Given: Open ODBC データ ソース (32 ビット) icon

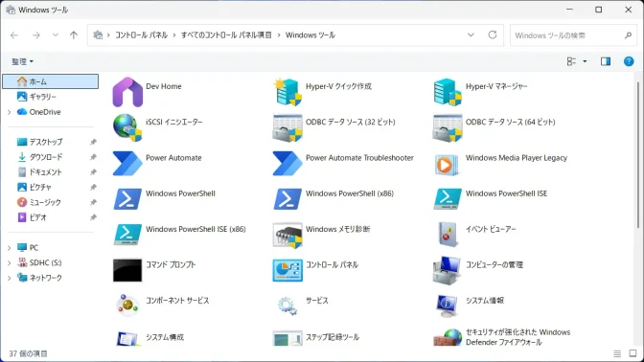Looking at the screenshot, I should [x=287, y=127].
